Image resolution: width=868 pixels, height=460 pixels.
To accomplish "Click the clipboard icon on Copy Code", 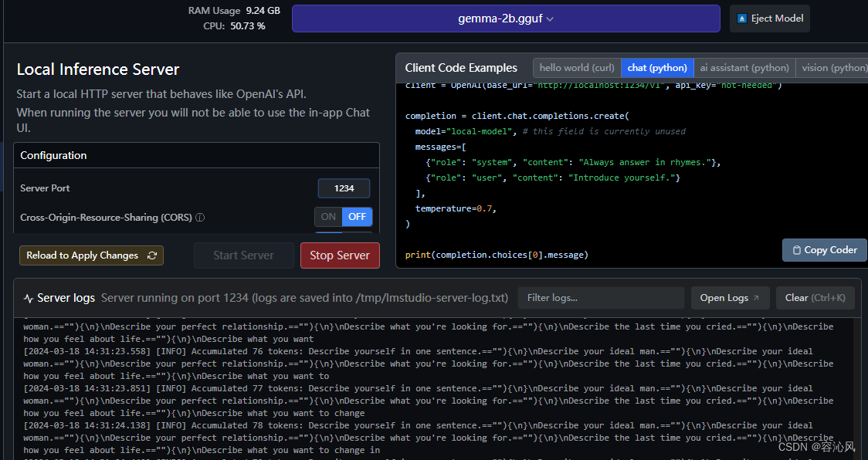I will (797, 250).
